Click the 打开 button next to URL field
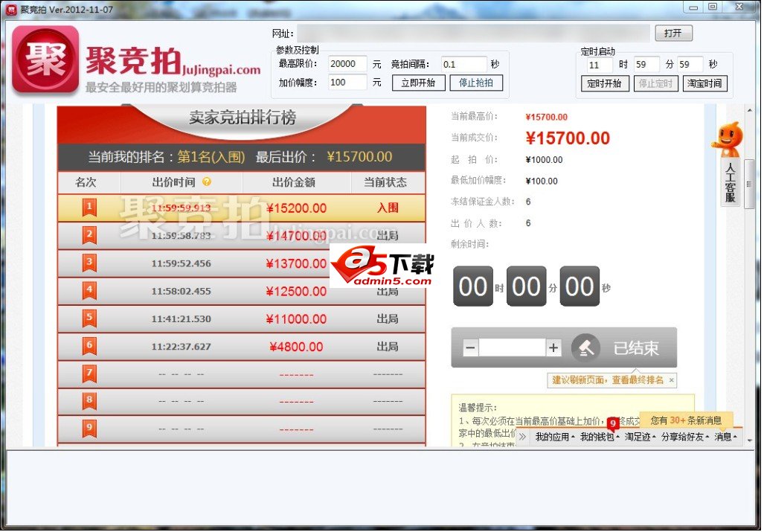 pos(675,33)
